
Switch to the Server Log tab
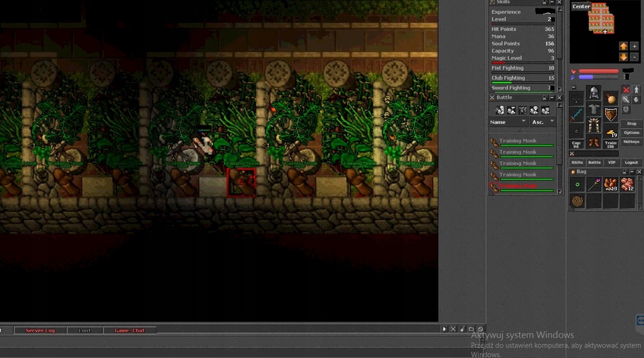pos(40,330)
